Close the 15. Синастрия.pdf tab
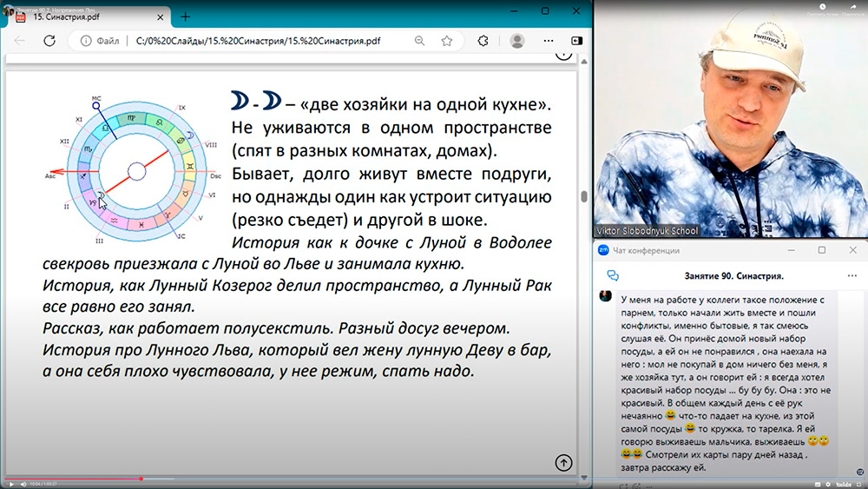The height and width of the screenshot is (489, 868). point(160,17)
